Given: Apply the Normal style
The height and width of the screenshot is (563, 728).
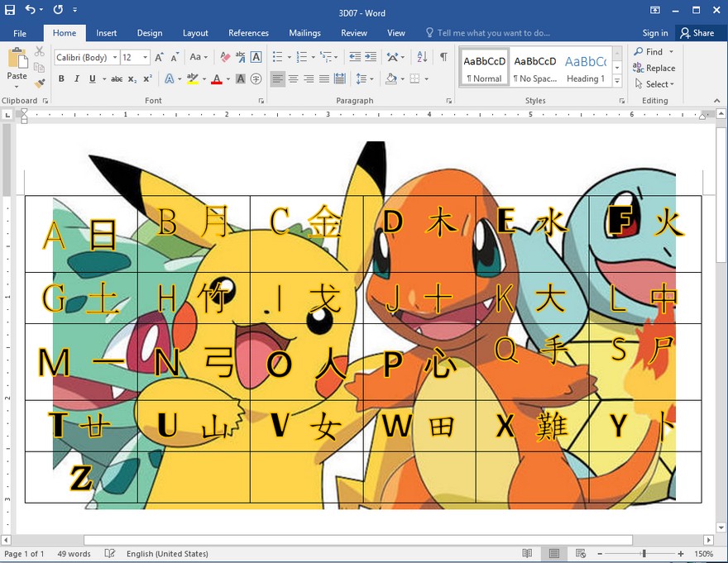Looking at the screenshot, I should pyautogui.click(x=484, y=68).
